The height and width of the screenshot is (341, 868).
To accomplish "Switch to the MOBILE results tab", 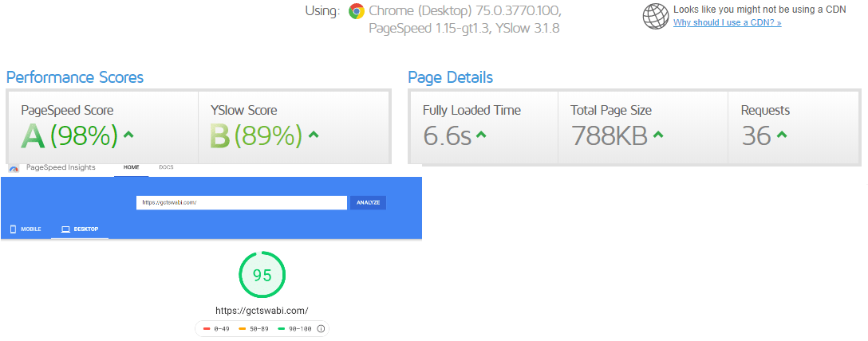I will [x=26, y=229].
